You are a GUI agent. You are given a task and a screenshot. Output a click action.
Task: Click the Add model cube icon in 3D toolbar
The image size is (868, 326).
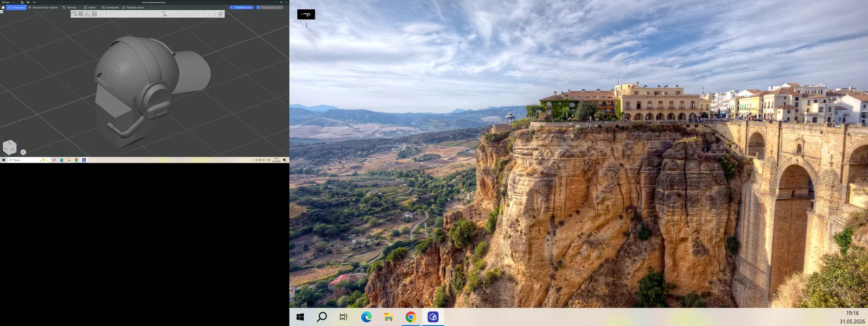point(74,14)
